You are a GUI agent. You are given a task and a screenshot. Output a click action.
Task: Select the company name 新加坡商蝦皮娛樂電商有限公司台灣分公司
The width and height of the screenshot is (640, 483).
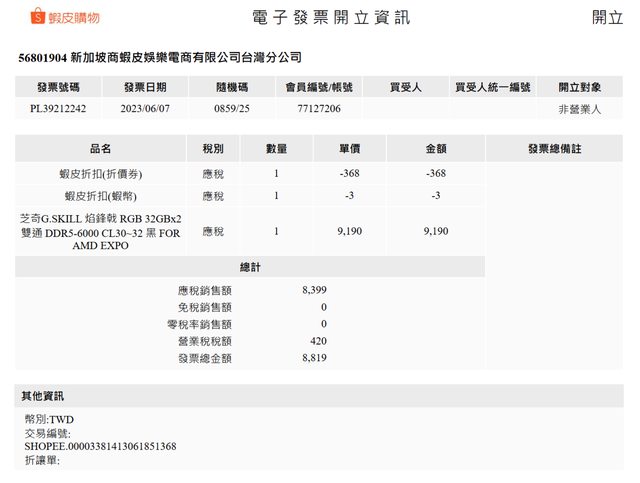tap(186, 59)
